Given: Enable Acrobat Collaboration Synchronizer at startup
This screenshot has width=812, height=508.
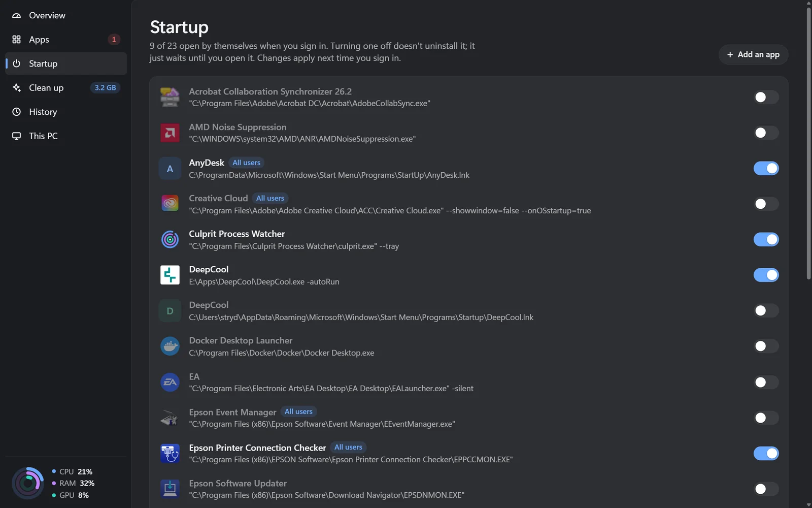Looking at the screenshot, I should pyautogui.click(x=766, y=97).
